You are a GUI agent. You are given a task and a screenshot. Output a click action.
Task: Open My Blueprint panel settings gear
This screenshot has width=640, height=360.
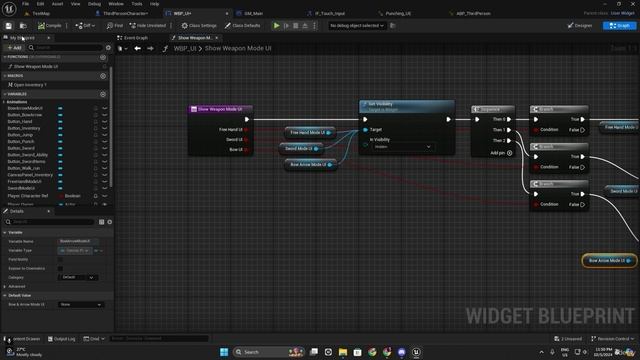[x=108, y=48]
